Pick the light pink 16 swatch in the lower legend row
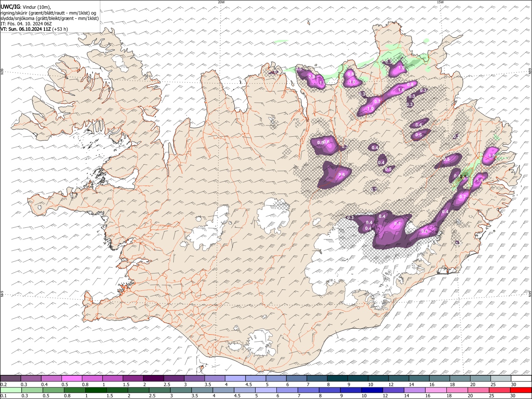Viewport: 532px width, 399px height. click(436, 390)
